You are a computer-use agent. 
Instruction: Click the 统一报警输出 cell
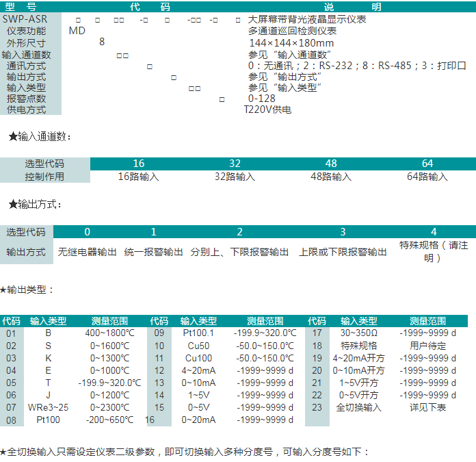point(154,252)
